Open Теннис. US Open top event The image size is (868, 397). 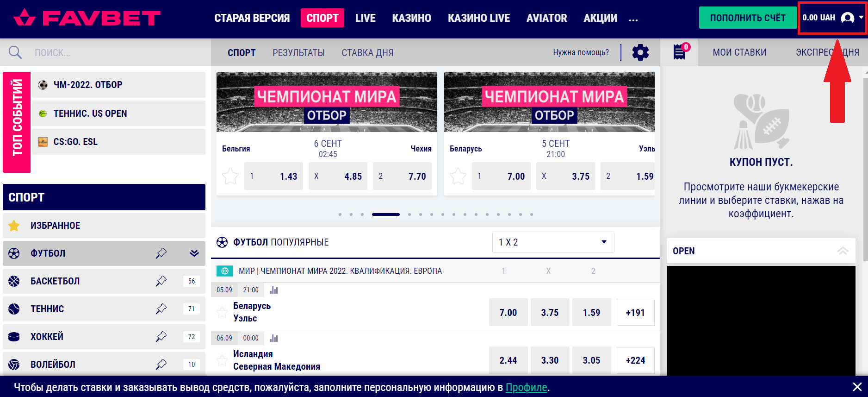click(118, 113)
